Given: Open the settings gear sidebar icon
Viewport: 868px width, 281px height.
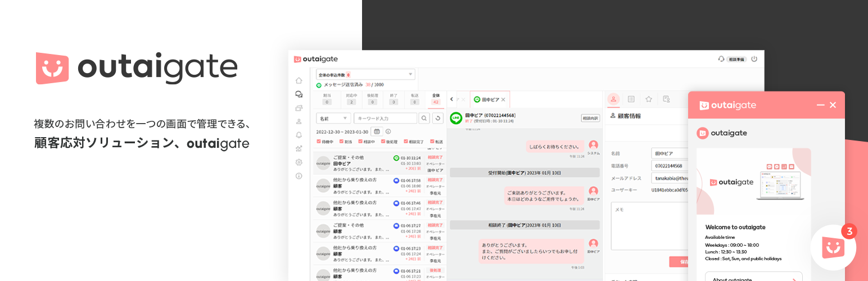Looking at the screenshot, I should 299,162.
